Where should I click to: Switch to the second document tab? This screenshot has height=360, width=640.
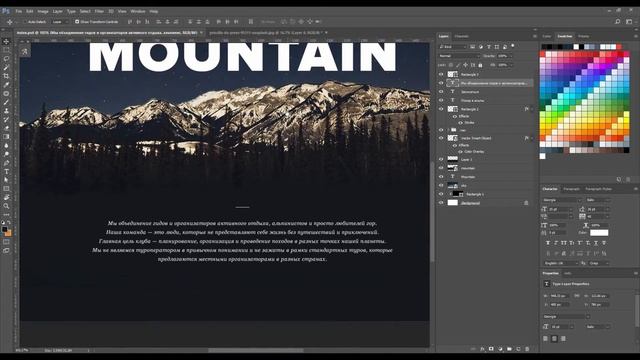[x=268, y=33]
